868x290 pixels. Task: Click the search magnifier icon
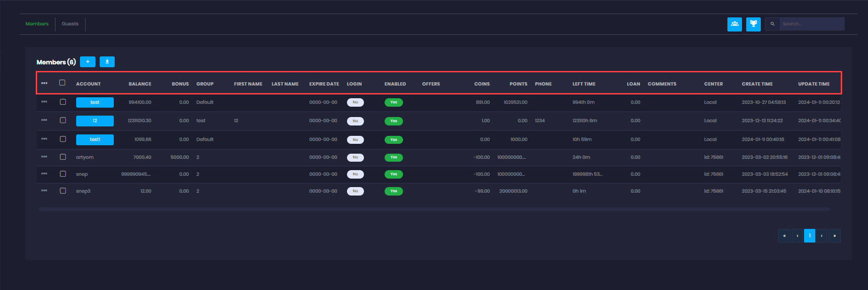pos(773,24)
